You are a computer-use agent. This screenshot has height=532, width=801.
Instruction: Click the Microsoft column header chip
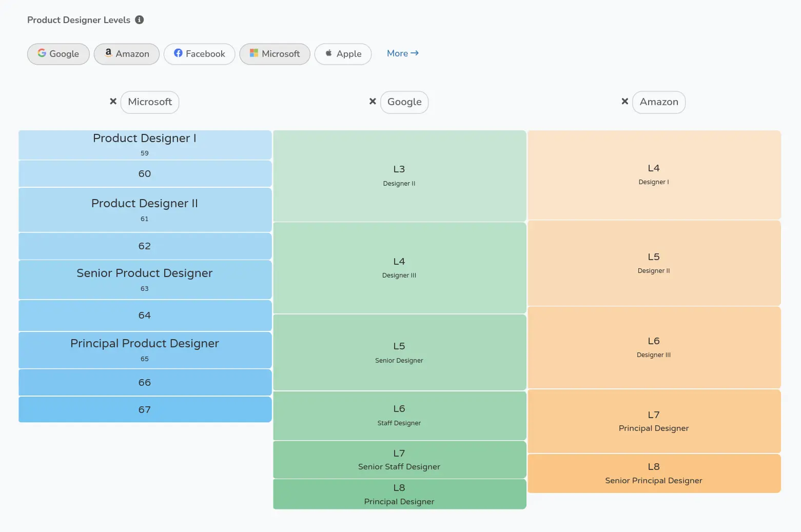tap(150, 102)
